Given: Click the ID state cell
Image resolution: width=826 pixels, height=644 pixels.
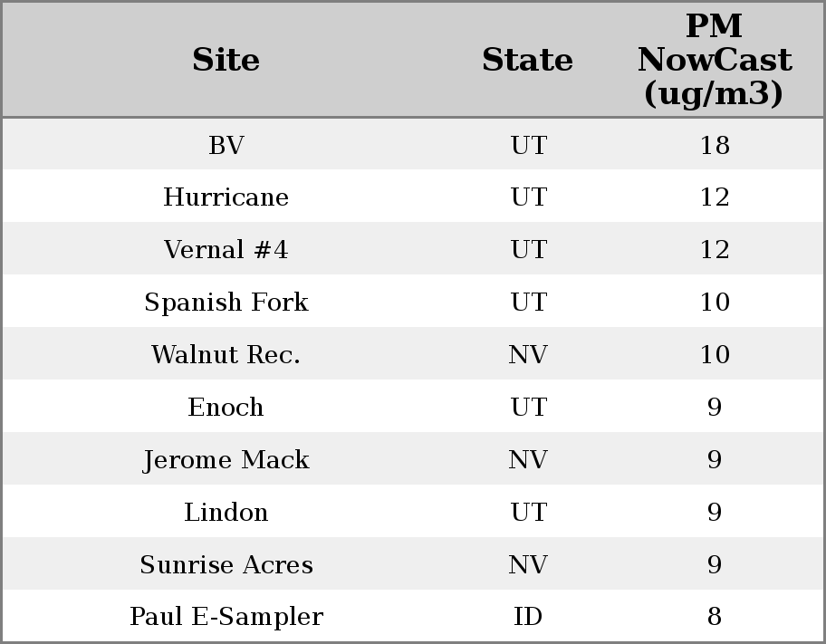Looking at the screenshot, I should [527, 617].
